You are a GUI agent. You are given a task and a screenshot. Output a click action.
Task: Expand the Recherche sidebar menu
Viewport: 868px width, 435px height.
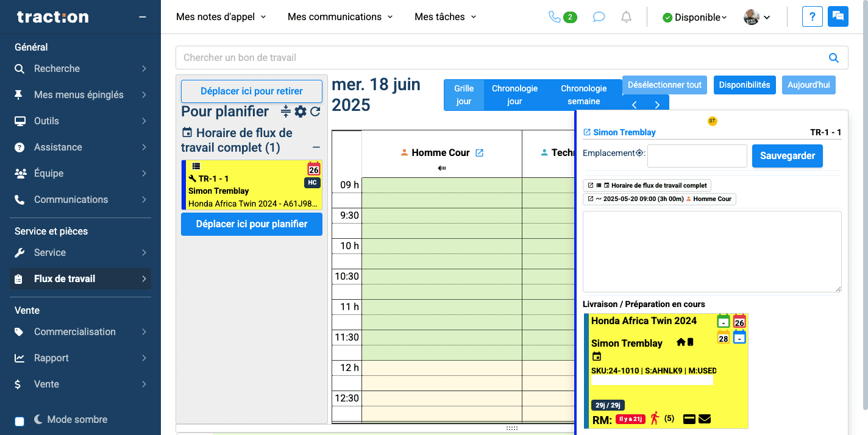(80, 69)
